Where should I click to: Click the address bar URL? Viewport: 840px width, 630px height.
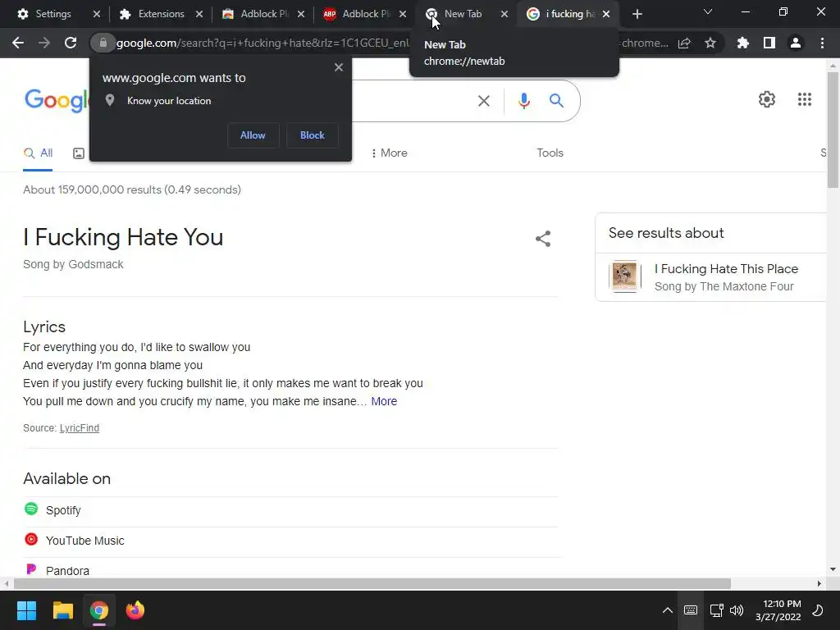[x=262, y=43]
